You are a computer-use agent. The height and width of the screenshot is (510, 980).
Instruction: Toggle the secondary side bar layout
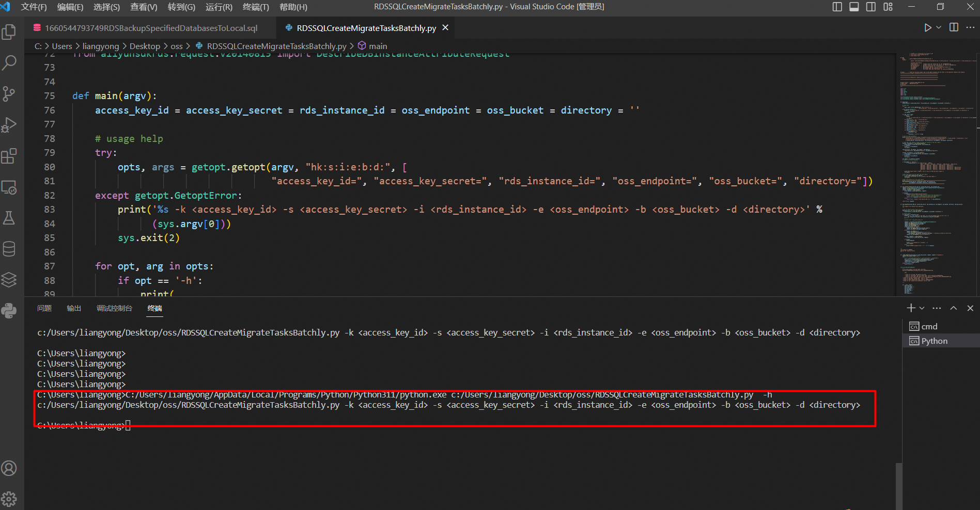coord(871,7)
